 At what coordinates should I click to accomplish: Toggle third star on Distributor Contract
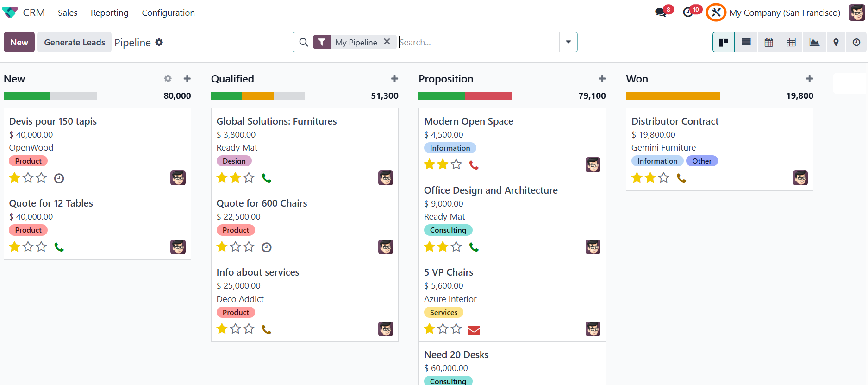(x=664, y=178)
